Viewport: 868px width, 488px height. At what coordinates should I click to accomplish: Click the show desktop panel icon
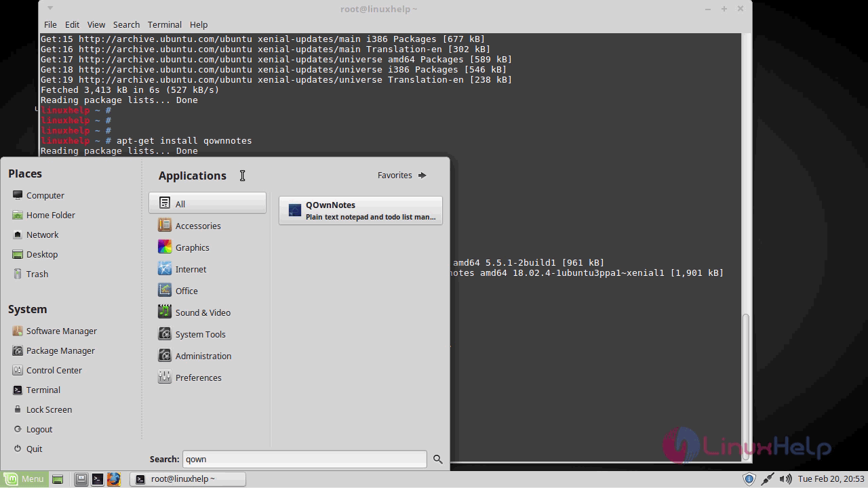58,479
